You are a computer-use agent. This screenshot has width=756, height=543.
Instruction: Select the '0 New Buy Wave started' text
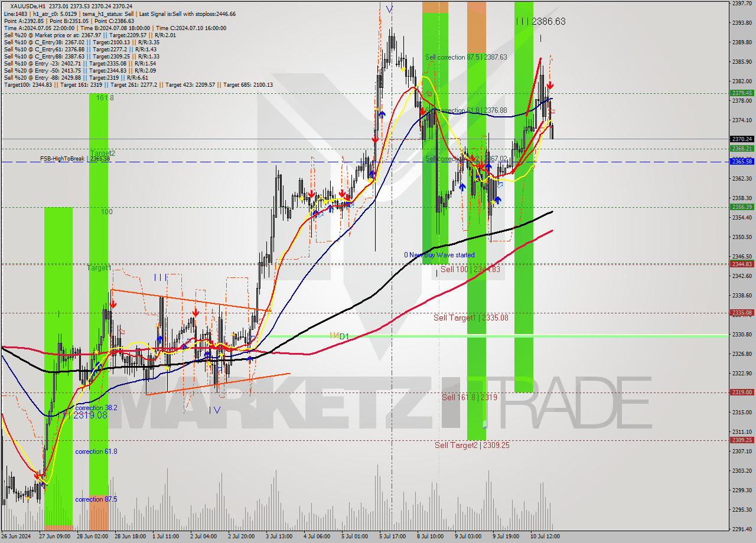click(x=439, y=255)
